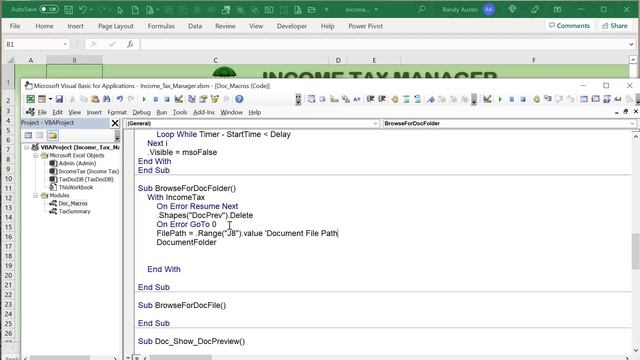640x360 pixels.
Task: Open the VBA Tools menu
Action: [x=180, y=112]
